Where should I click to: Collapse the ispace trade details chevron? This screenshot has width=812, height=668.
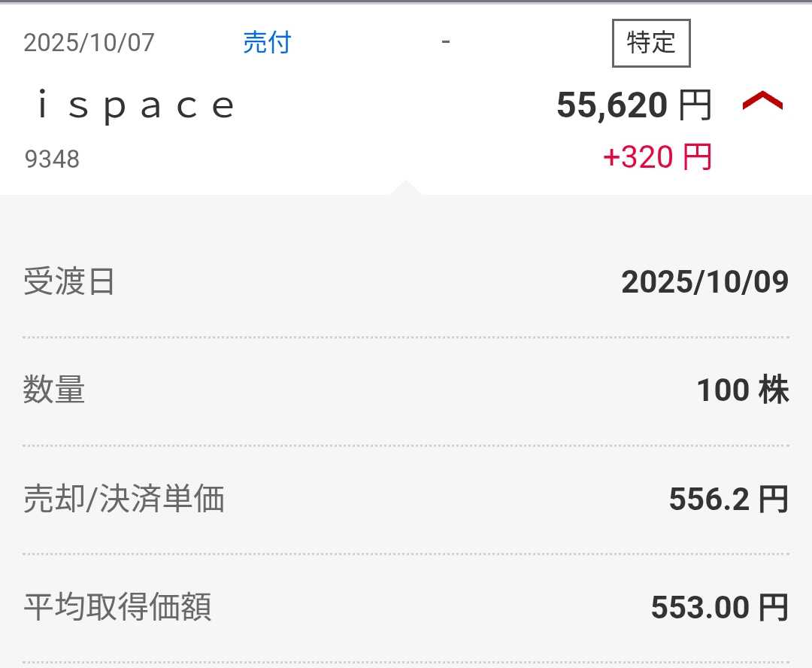(x=762, y=102)
